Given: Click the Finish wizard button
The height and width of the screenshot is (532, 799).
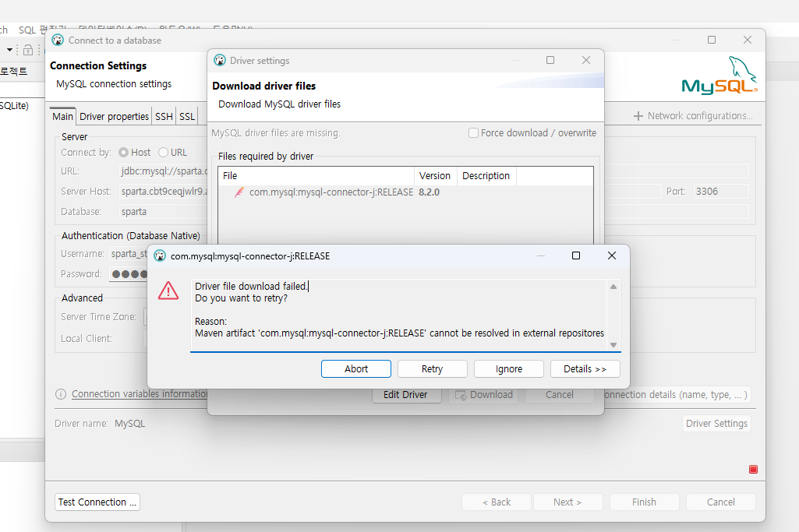Looking at the screenshot, I should (x=644, y=502).
